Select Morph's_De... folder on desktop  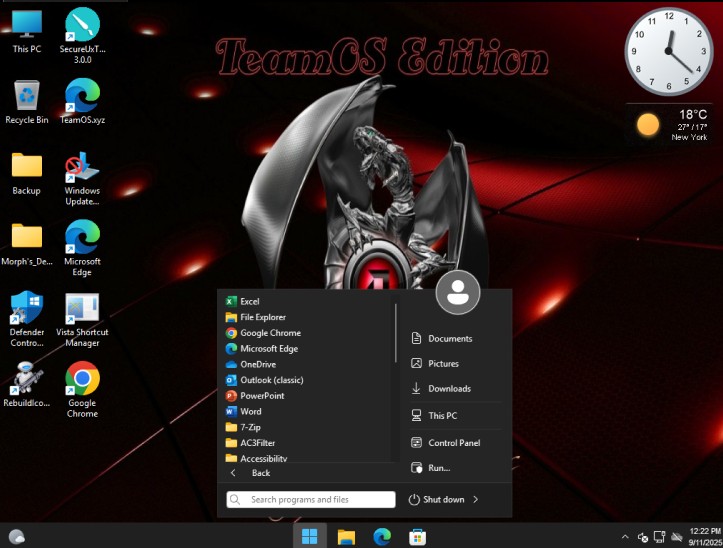click(27, 244)
